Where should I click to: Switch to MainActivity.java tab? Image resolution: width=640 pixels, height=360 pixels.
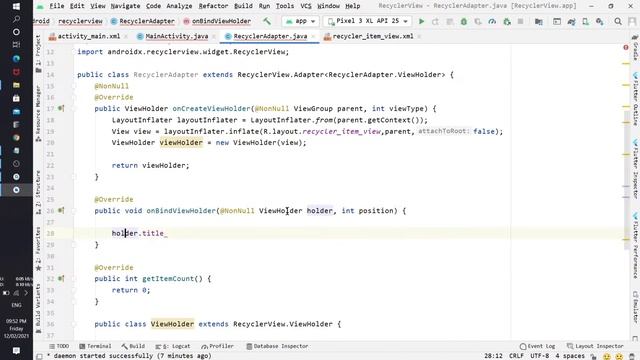coord(177,36)
